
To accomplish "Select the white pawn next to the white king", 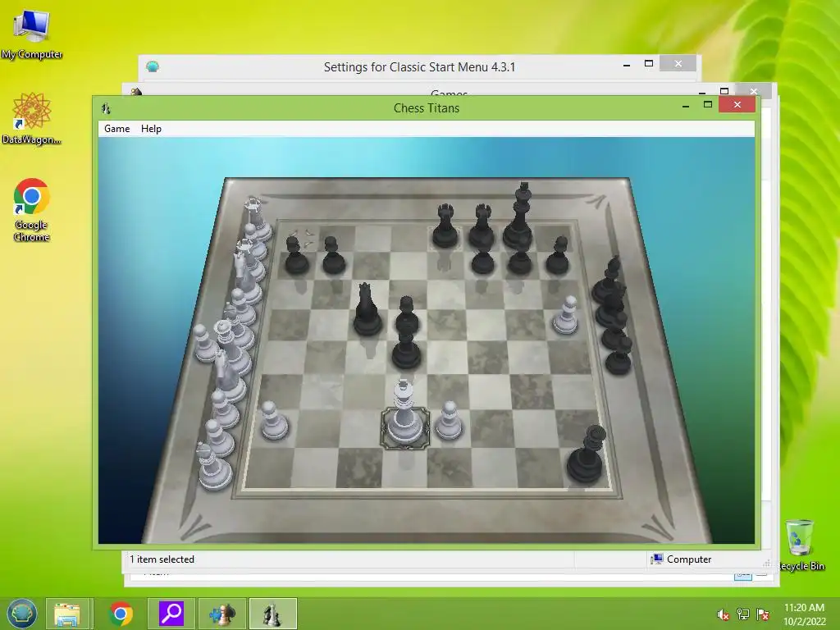I will tap(449, 422).
